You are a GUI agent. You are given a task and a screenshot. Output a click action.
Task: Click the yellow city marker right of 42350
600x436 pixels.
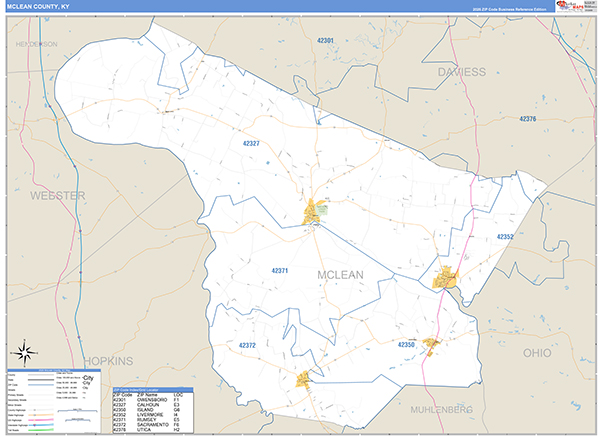[x=431, y=345]
